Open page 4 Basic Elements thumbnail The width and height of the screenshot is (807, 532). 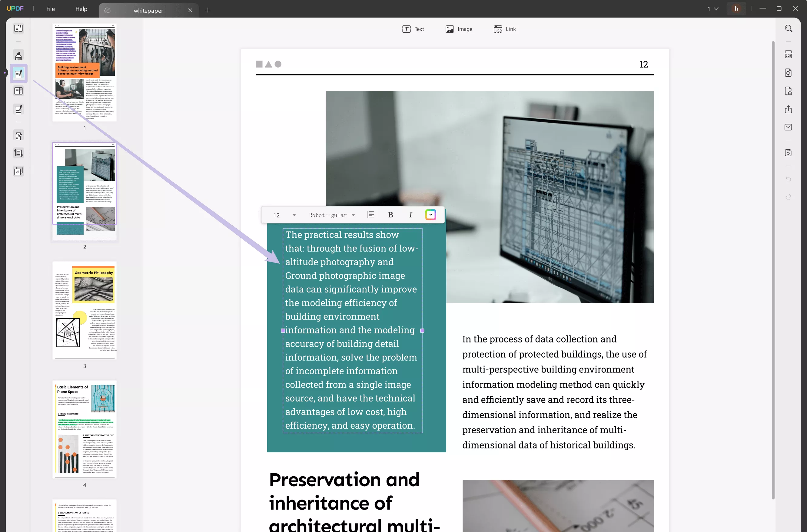click(85, 429)
